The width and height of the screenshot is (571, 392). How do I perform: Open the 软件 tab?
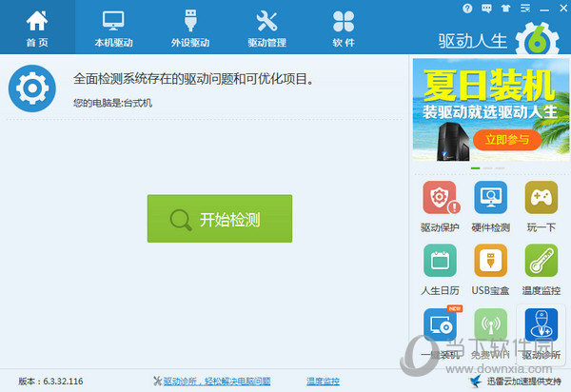pos(344,28)
